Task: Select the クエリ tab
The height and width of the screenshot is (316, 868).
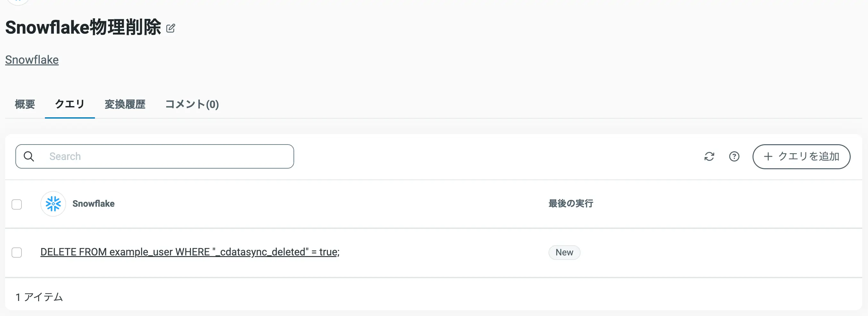Action: tap(70, 104)
